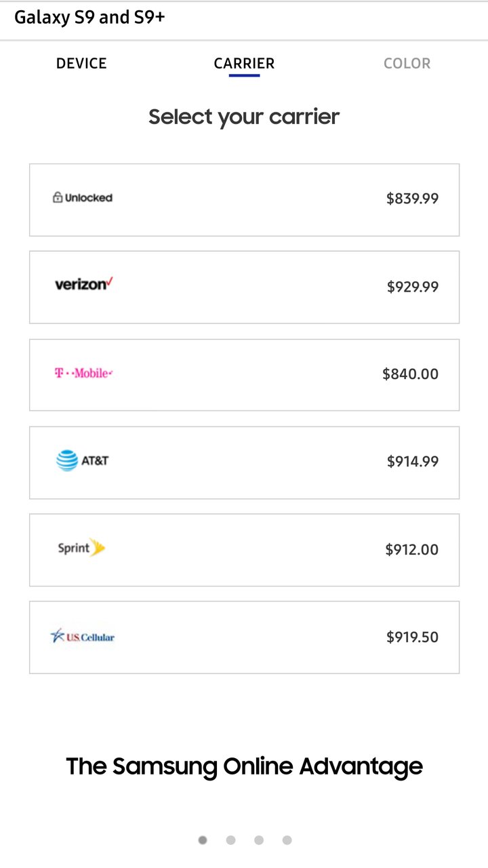Image resolution: width=488 pixels, height=868 pixels.
Task: Select the $912.00 Sprint price
Action: [411, 549]
